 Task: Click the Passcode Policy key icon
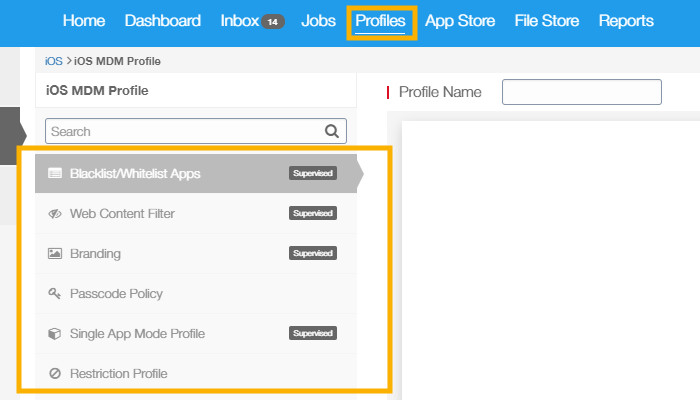coord(55,293)
